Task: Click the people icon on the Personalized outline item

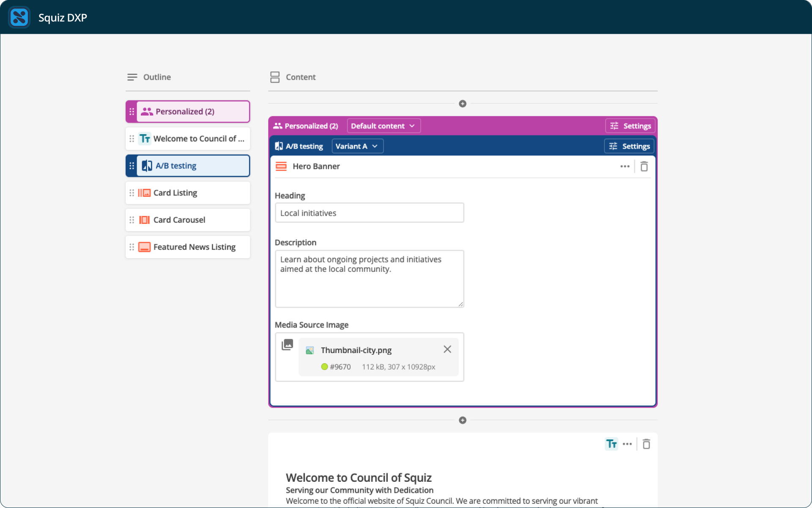Action: pos(147,111)
